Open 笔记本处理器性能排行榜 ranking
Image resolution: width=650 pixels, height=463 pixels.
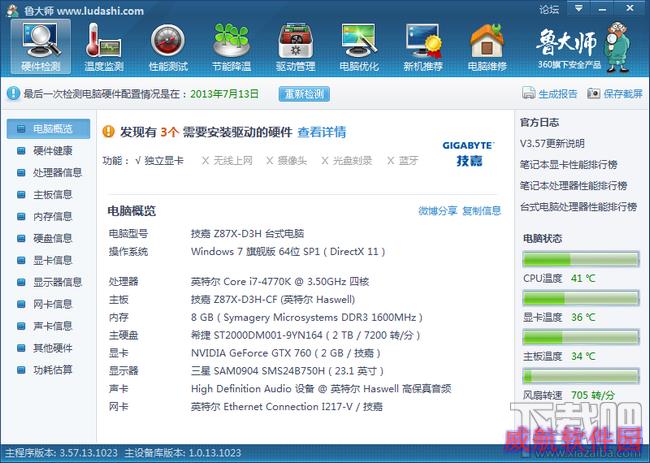[574, 186]
